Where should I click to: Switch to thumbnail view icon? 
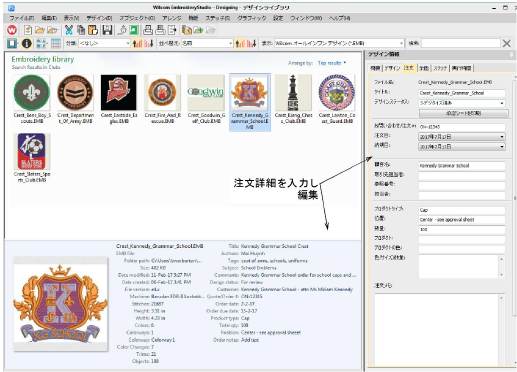41,43
